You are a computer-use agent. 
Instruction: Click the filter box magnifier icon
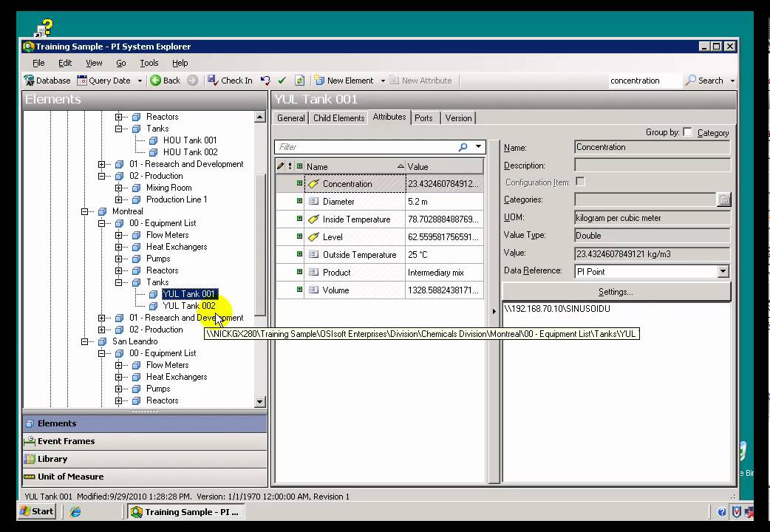coord(463,147)
